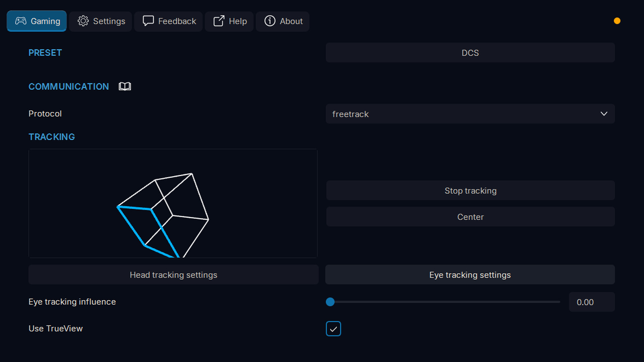Screen dimensions: 644x362
Task: Open the Communication documentation book icon
Action: pos(125,86)
